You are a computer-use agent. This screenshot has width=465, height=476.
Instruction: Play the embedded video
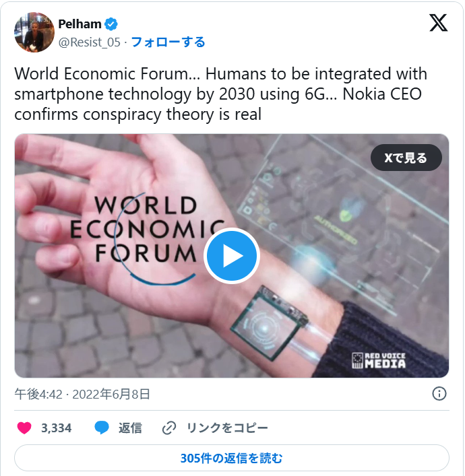point(232,256)
